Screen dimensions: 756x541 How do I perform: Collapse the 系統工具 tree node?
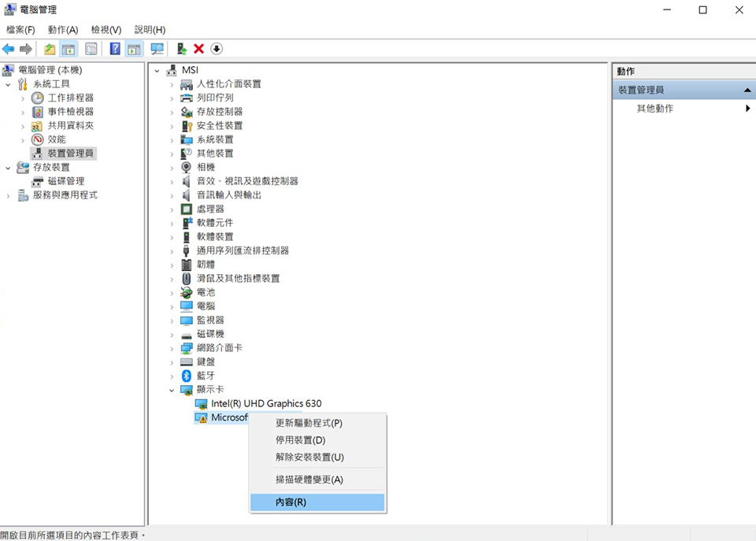coord(9,84)
